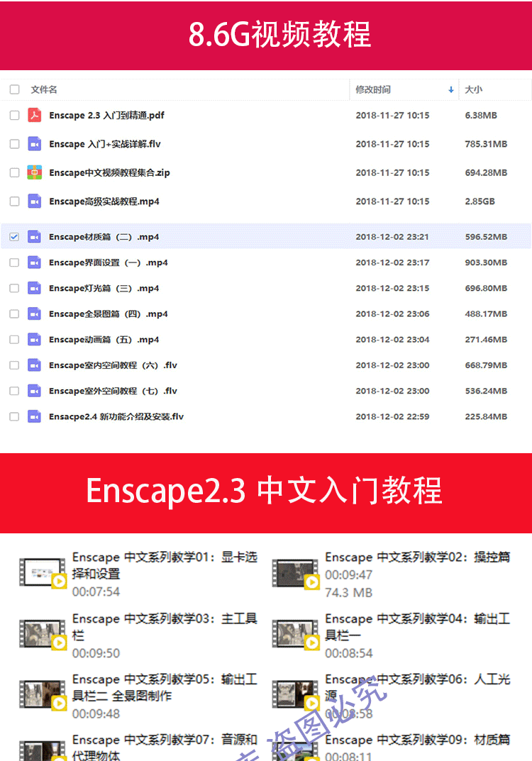Click the video icon of Ensacpe2.4 新功能介绍及安装.flv
The image size is (532, 761).
click(35, 416)
